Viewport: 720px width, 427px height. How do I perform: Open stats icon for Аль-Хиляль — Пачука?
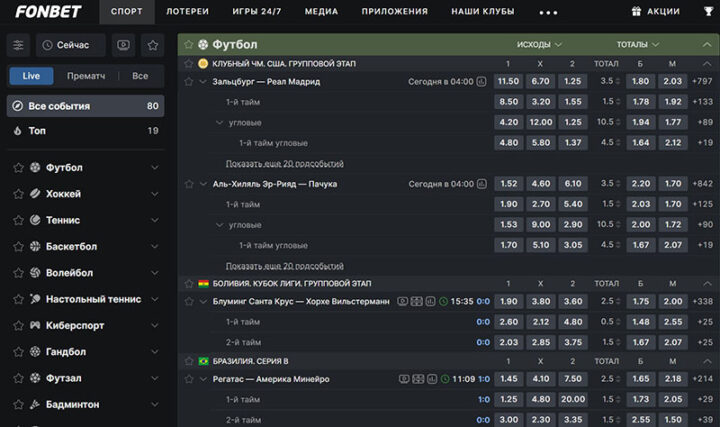click(x=481, y=184)
